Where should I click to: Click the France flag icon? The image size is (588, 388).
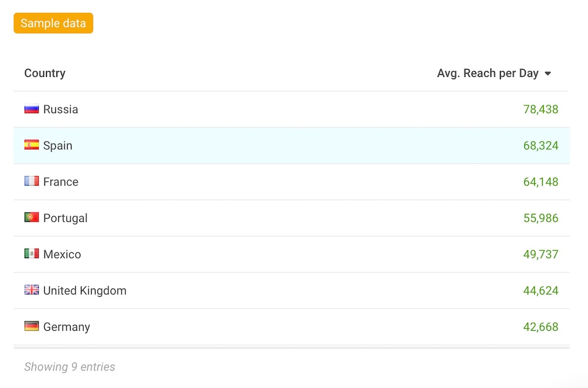[31, 182]
